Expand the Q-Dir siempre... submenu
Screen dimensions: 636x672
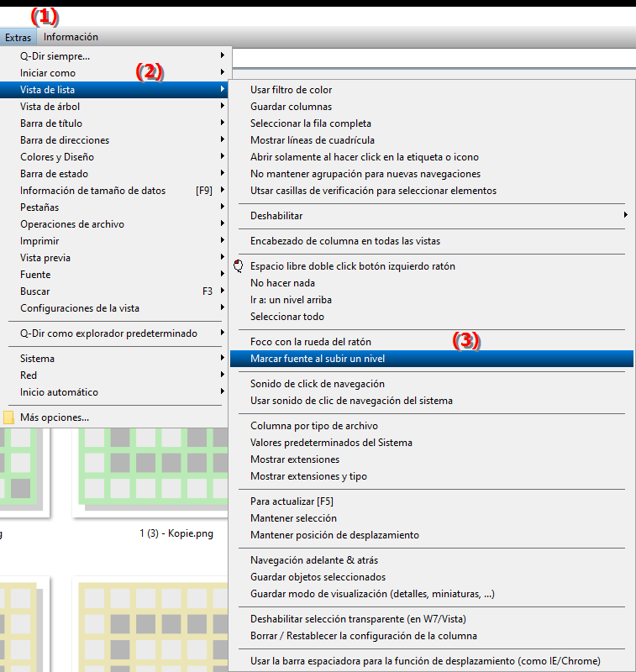click(116, 56)
